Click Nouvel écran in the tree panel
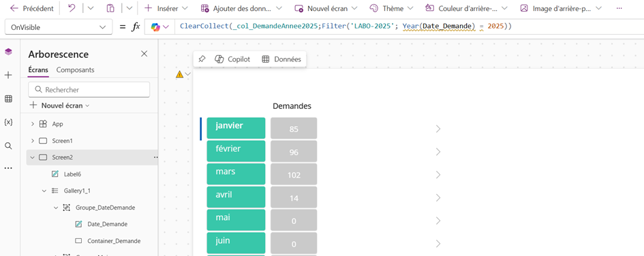The width and height of the screenshot is (644, 256). tap(60, 106)
